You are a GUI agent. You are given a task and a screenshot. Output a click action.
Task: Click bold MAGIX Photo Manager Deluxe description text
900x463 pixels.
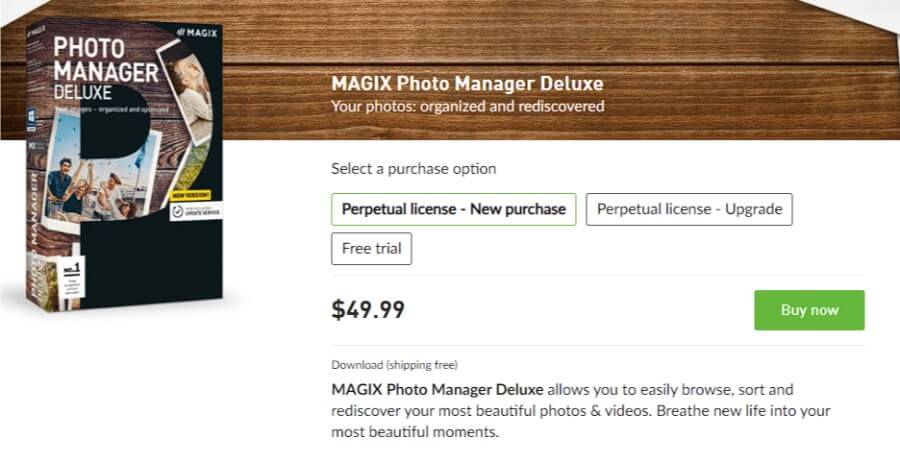click(437, 389)
